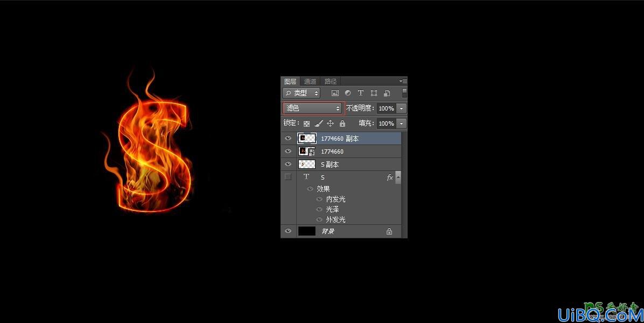Select the S 副本 layer thumbnail
The height and width of the screenshot is (323, 644).
[x=307, y=164]
